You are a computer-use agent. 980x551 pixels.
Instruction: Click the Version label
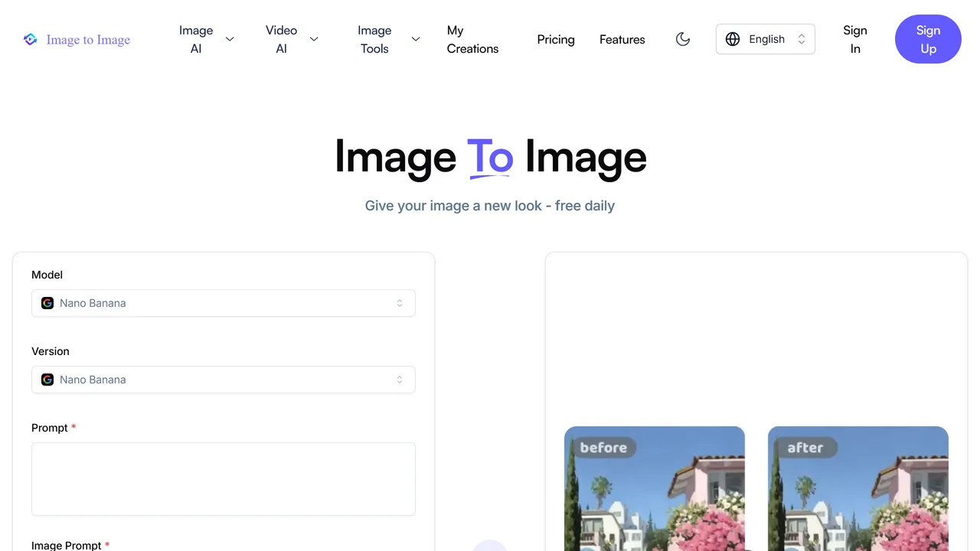point(51,351)
